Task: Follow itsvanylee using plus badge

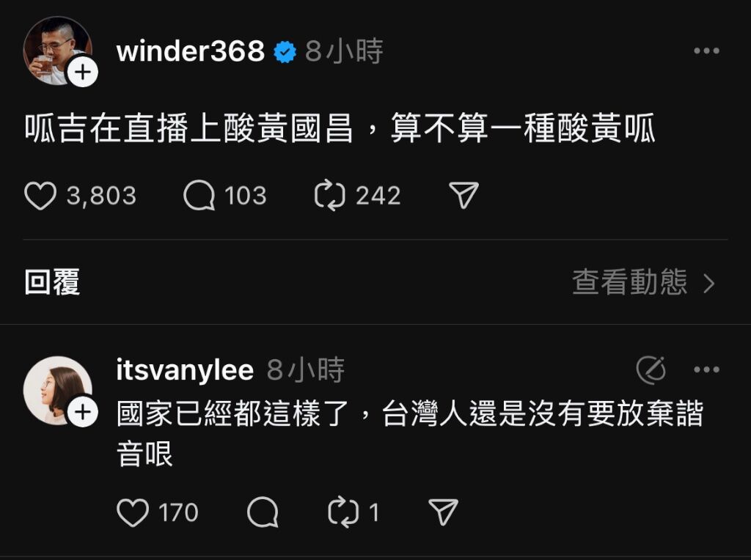Action: [x=83, y=412]
